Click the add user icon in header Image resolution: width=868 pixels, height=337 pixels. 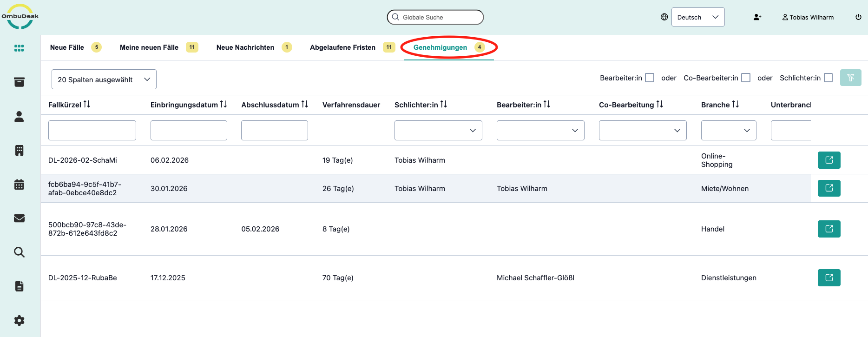pyautogui.click(x=757, y=17)
